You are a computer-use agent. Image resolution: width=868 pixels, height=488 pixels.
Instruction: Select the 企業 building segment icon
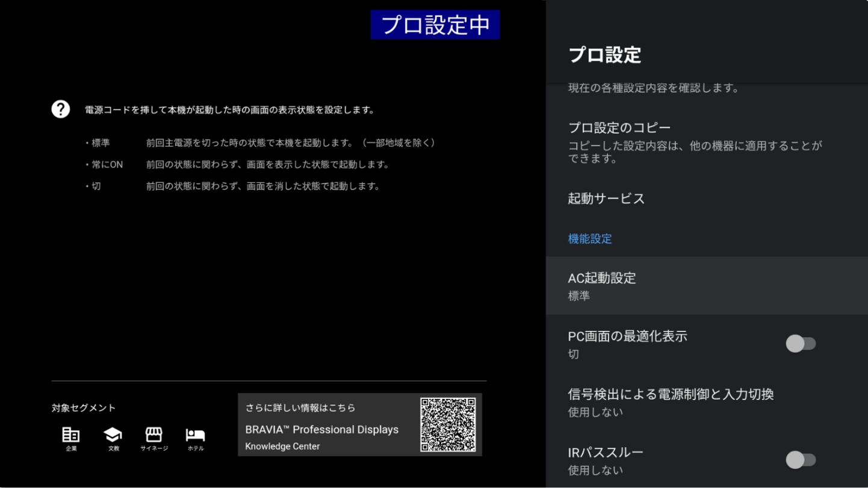(71, 435)
